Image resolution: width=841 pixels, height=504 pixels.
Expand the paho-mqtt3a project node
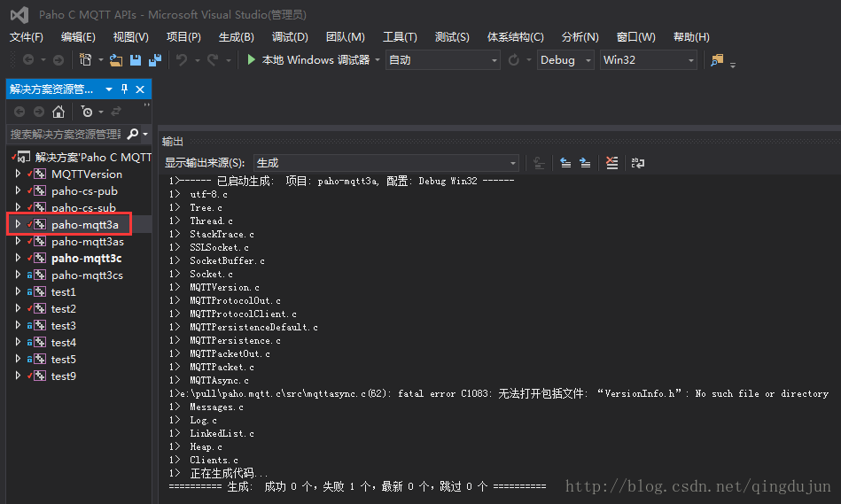pyautogui.click(x=18, y=224)
